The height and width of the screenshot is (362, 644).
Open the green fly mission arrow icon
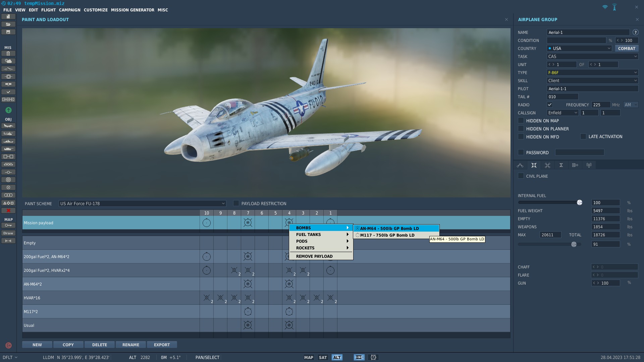(x=8, y=110)
